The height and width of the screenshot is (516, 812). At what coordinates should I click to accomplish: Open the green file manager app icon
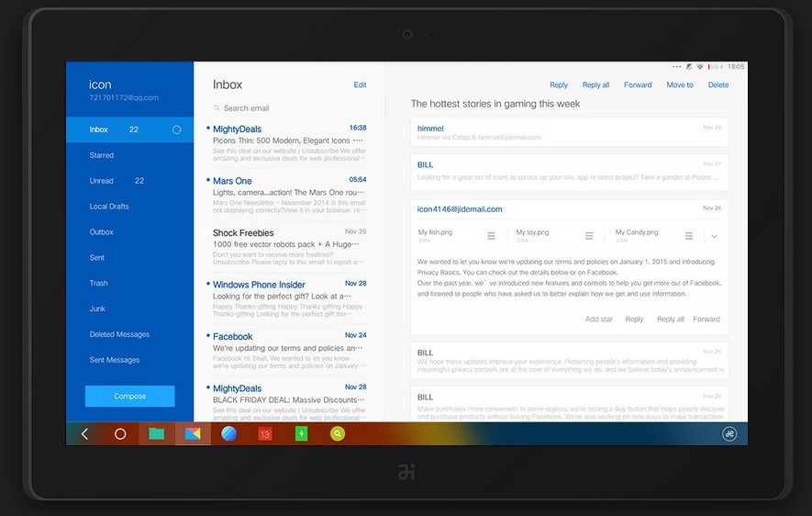(x=156, y=433)
